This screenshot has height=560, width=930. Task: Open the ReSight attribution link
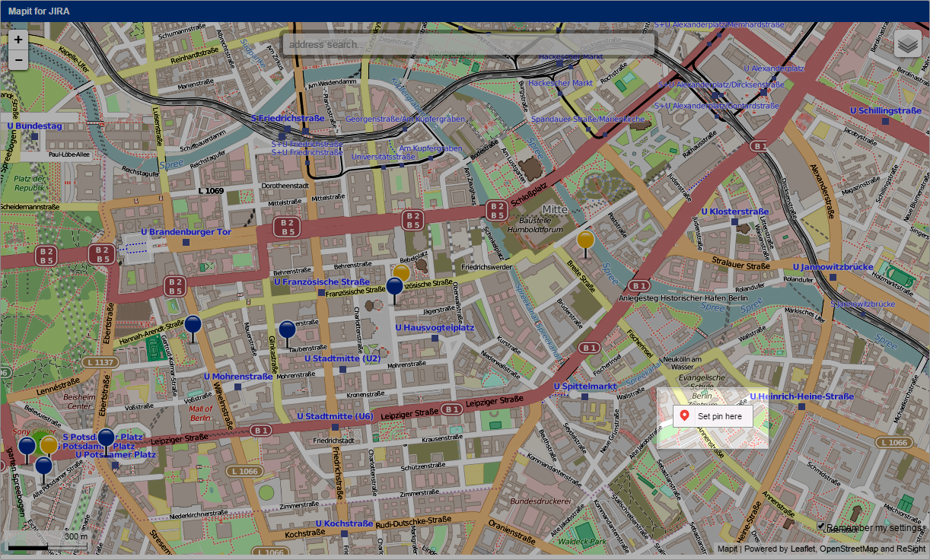point(911,549)
